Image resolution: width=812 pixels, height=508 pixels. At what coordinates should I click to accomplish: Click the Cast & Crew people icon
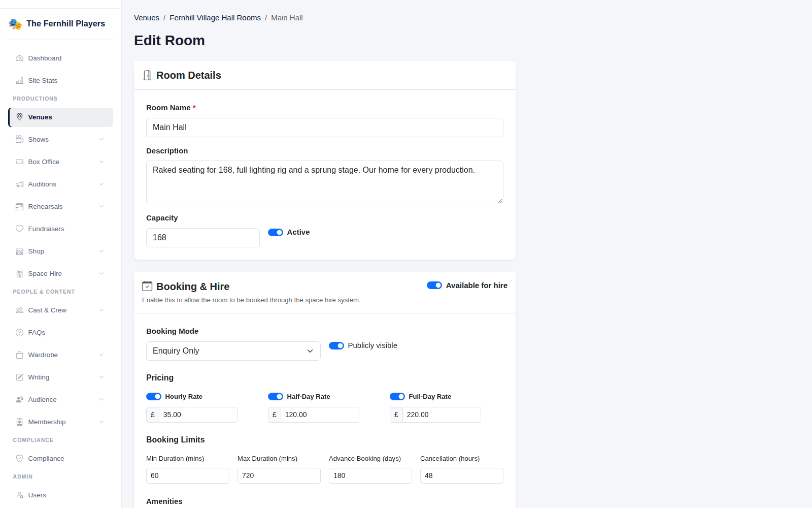19,310
